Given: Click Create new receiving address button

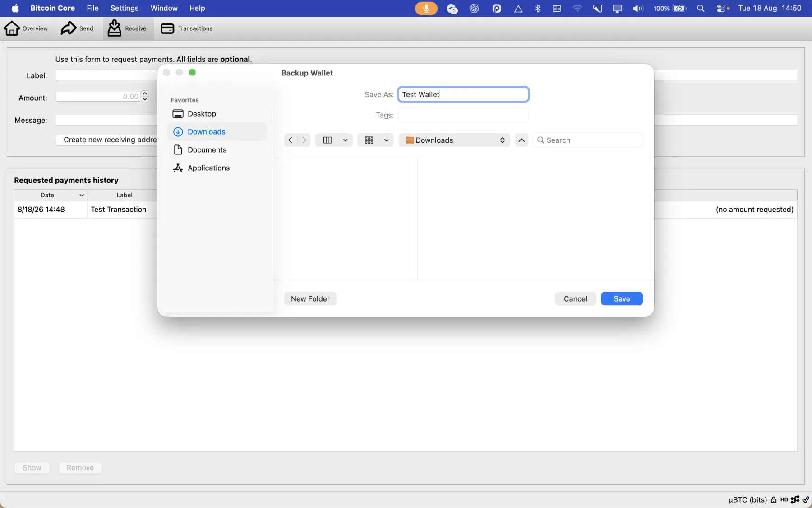Looking at the screenshot, I should pos(106,140).
